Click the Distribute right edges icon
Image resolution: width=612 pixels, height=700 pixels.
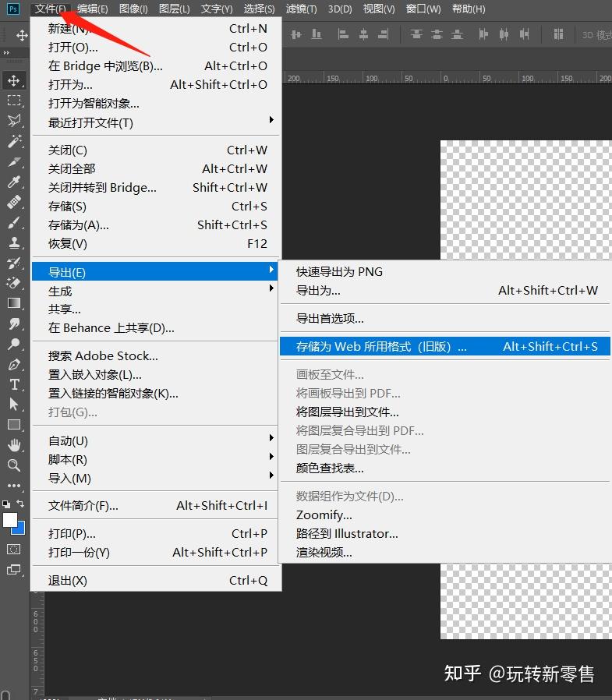(524, 34)
